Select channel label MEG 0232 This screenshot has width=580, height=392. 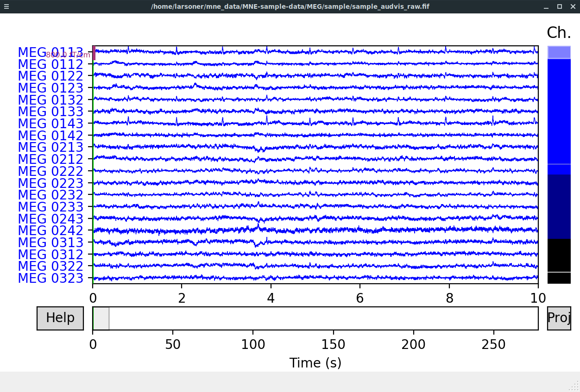[50, 195]
